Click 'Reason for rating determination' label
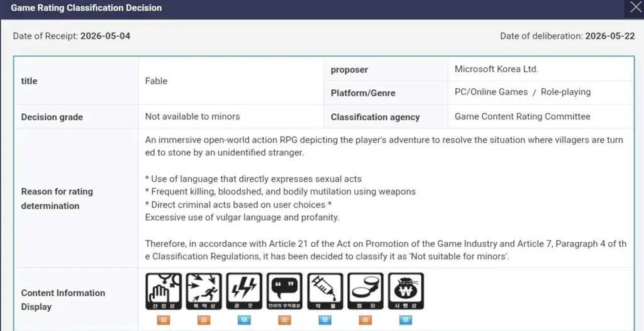The width and height of the screenshot is (644, 331). 57,199
